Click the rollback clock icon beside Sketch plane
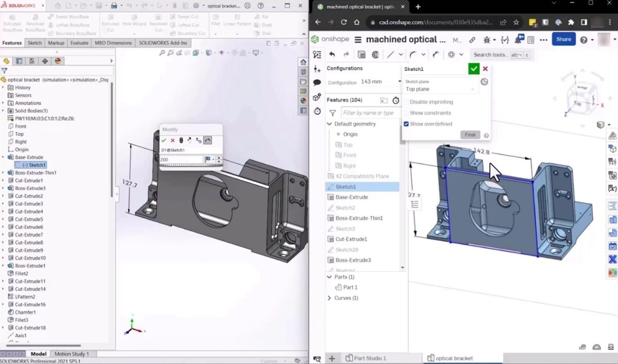 [484, 82]
